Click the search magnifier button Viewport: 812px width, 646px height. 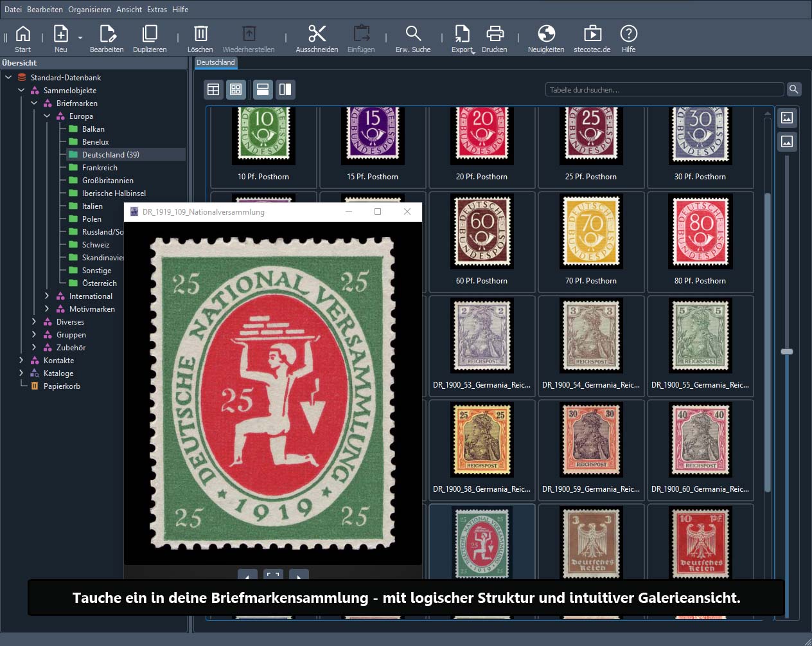794,89
